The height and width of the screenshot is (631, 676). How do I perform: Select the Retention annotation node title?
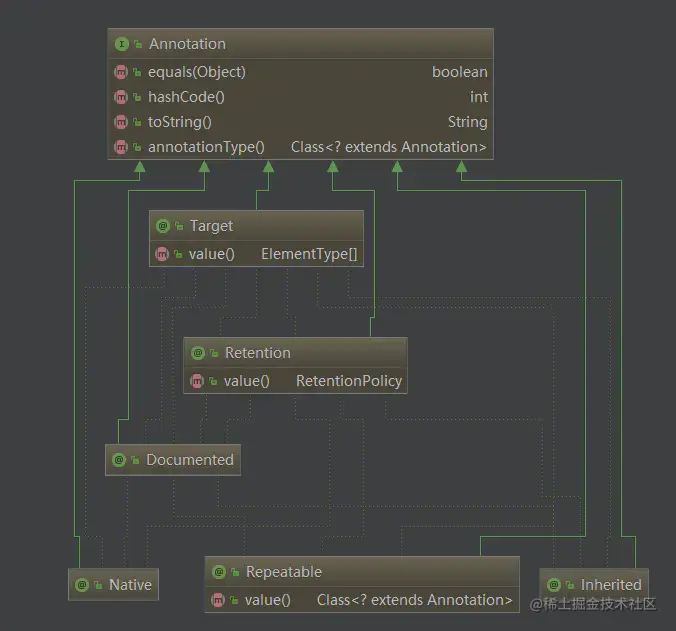pyautogui.click(x=258, y=353)
